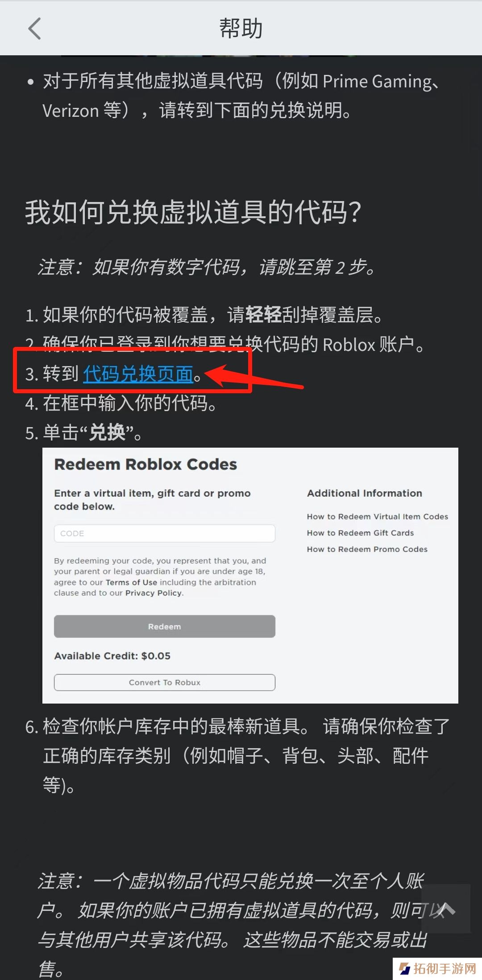Click the Privacy Policy link
The height and width of the screenshot is (980, 482).
coord(154,593)
